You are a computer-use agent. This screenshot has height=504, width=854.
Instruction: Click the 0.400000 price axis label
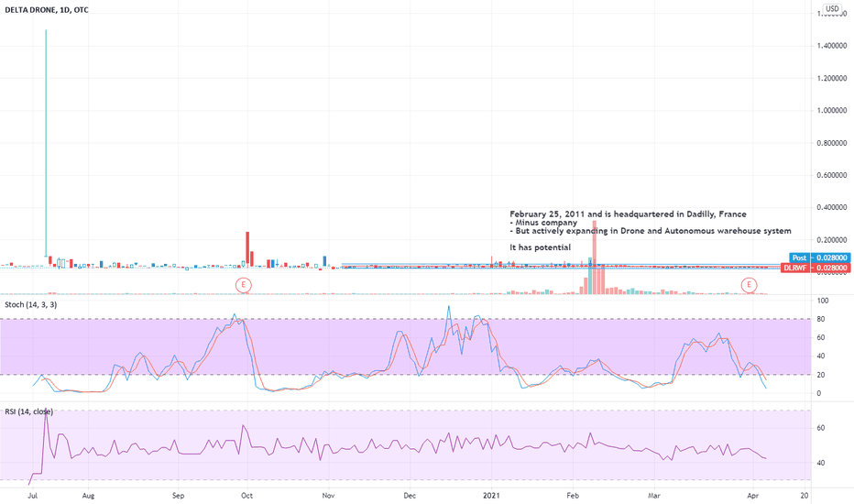coord(832,207)
